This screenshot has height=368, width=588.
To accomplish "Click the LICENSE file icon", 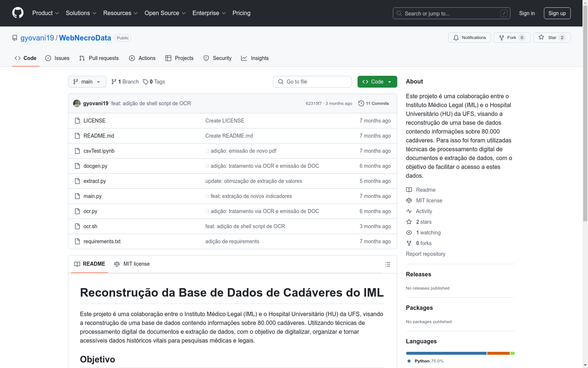I will coord(77,121).
